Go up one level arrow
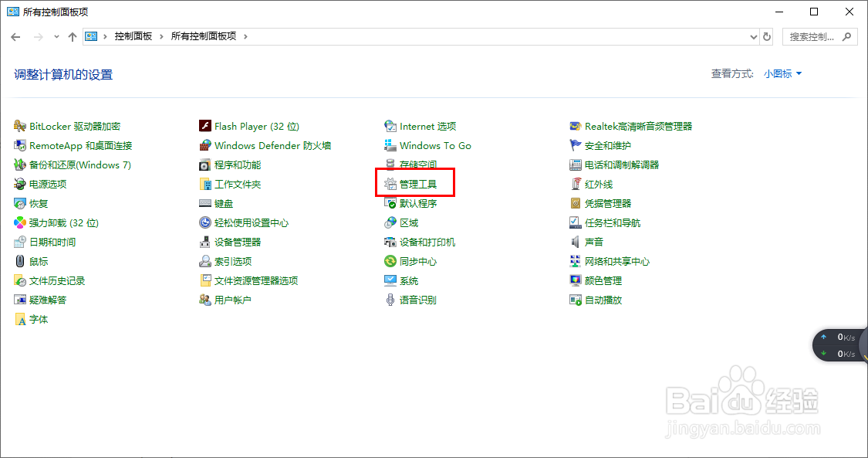 tap(72, 37)
